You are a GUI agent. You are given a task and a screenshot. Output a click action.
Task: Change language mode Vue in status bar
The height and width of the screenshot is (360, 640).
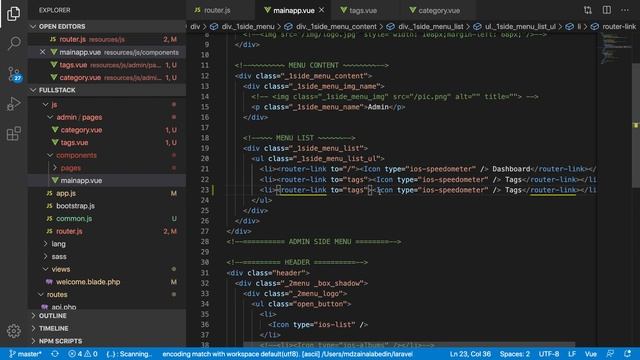pyautogui.click(x=591, y=354)
